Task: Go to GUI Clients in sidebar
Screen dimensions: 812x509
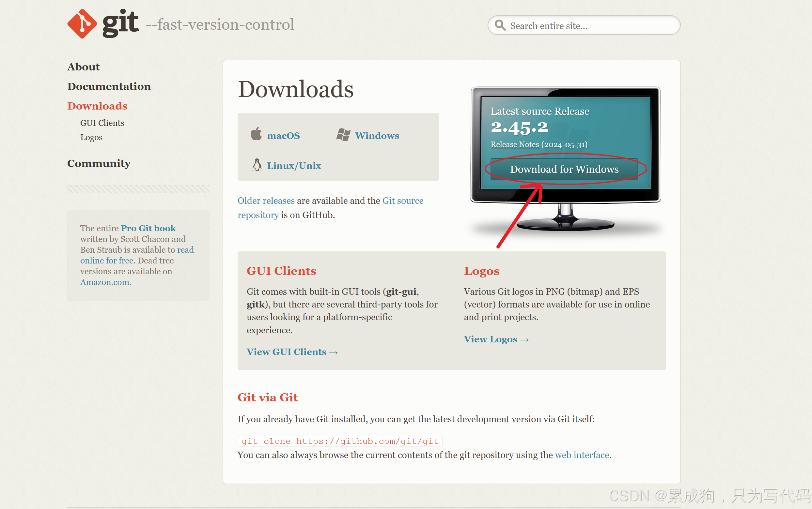Action: [x=102, y=123]
